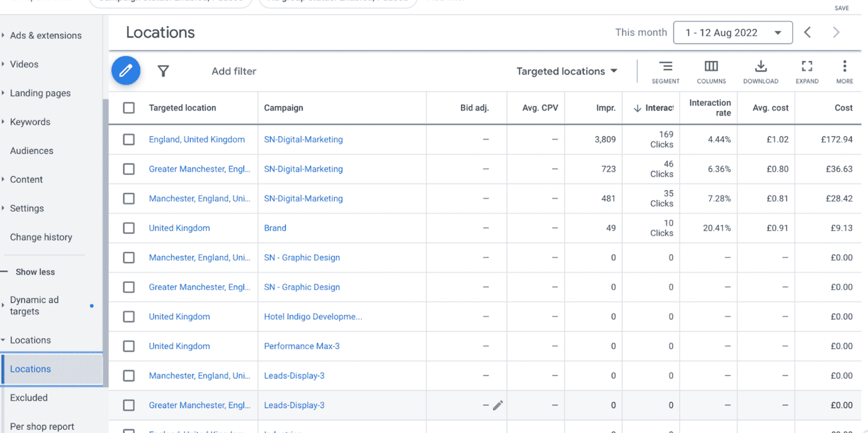Open the Segment tool
This screenshot has height=433, width=868.
click(x=665, y=72)
